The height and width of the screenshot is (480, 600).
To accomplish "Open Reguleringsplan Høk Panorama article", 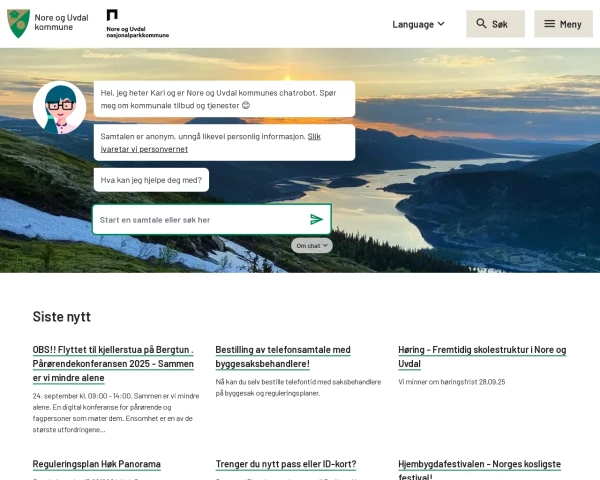I will pos(96,464).
